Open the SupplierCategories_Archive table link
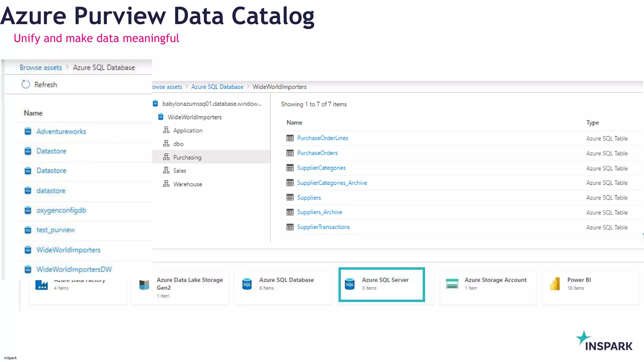Viewport: 644px width, 362px height. pyautogui.click(x=332, y=183)
